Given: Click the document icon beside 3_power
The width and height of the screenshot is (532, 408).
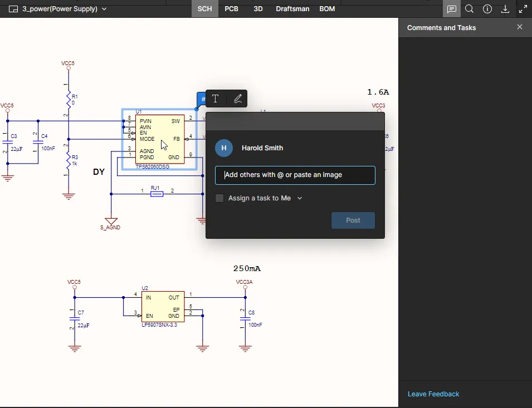Looking at the screenshot, I should (x=13, y=9).
